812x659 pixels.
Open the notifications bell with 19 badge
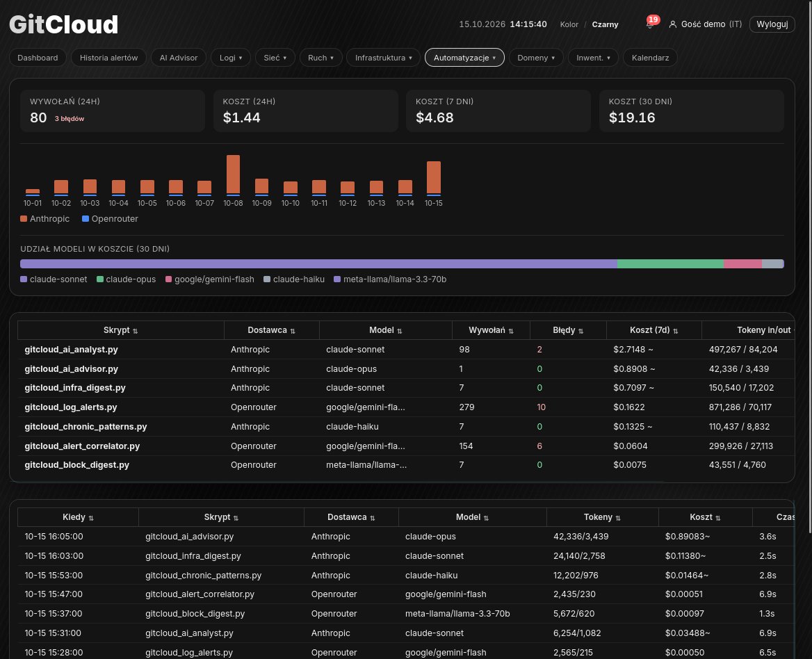650,24
